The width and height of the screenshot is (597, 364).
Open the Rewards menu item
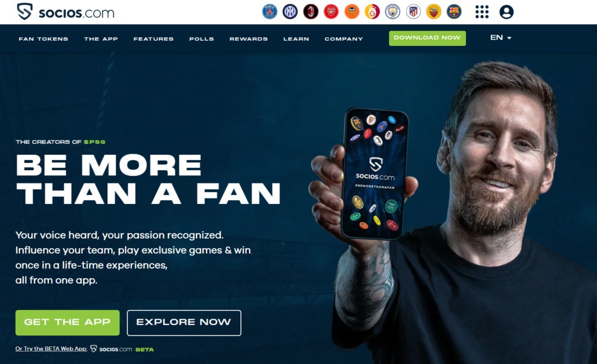pos(248,39)
